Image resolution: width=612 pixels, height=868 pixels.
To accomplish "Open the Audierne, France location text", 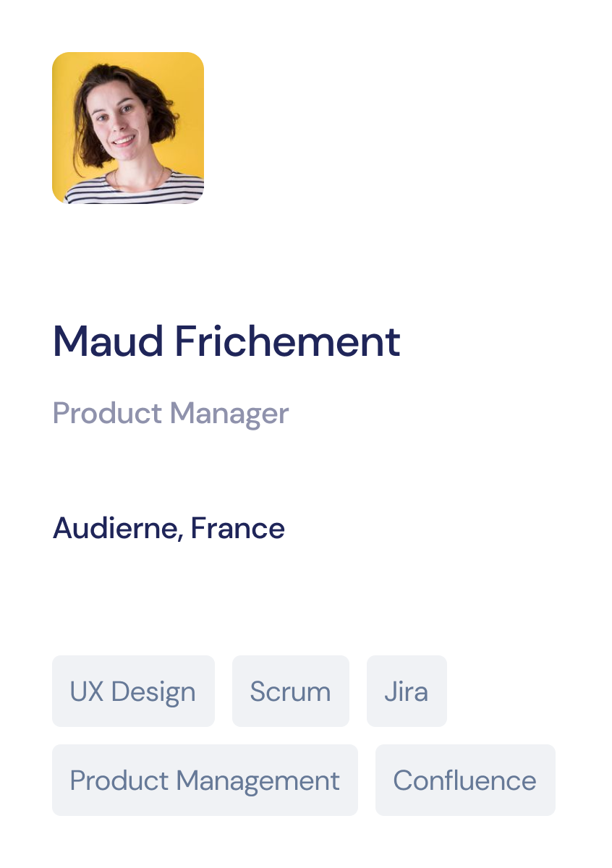I will coord(169,528).
